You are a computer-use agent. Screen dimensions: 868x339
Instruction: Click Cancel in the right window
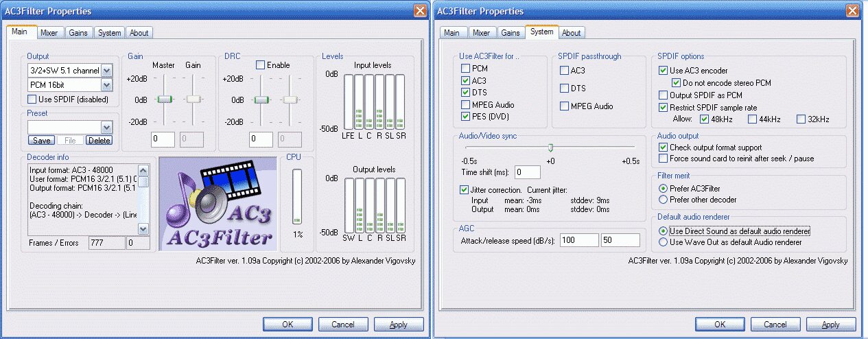pos(775,325)
